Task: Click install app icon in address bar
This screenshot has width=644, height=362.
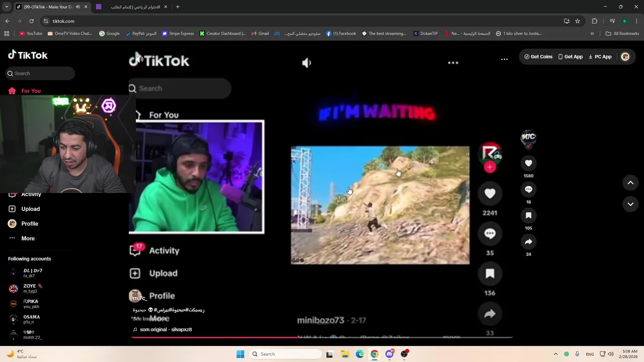Action: (x=567, y=21)
